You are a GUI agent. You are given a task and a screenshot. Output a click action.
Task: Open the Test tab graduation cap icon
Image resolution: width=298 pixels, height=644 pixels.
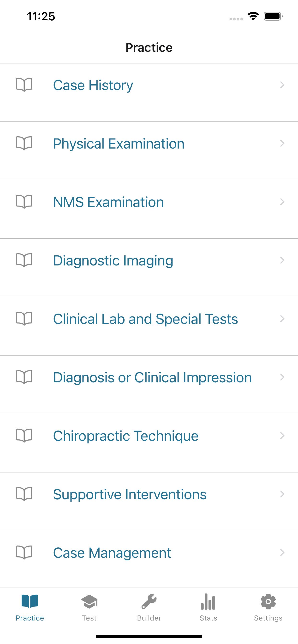pos(89,602)
